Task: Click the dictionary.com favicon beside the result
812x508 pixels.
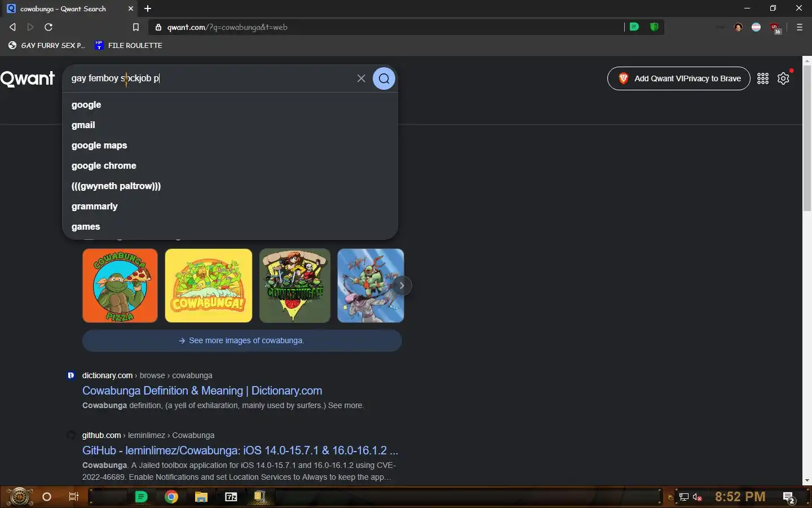Action: click(x=71, y=375)
